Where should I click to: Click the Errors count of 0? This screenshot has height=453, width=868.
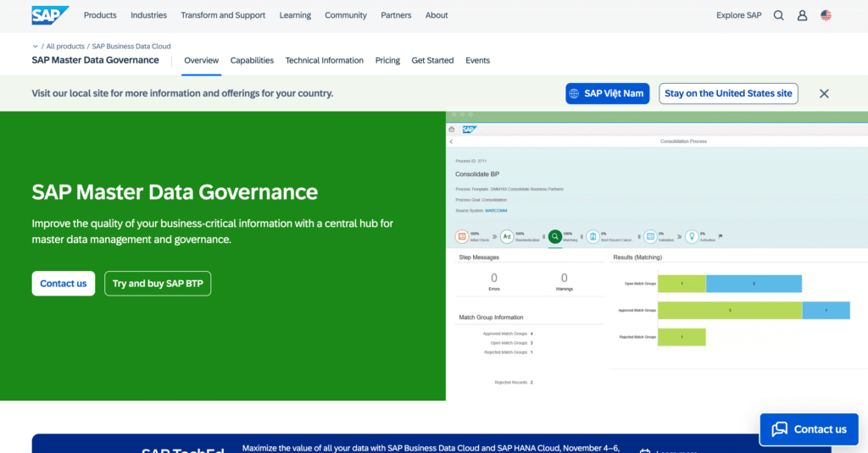point(494,279)
